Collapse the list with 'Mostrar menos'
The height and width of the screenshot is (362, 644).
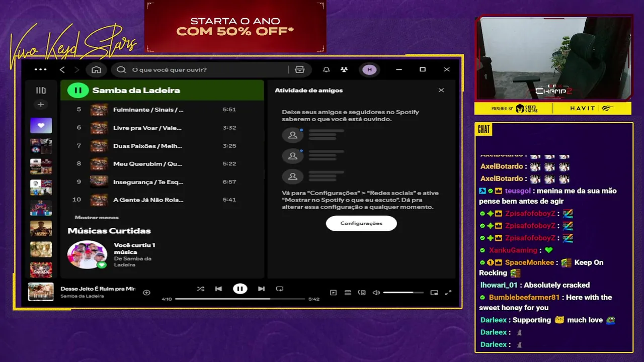click(97, 218)
